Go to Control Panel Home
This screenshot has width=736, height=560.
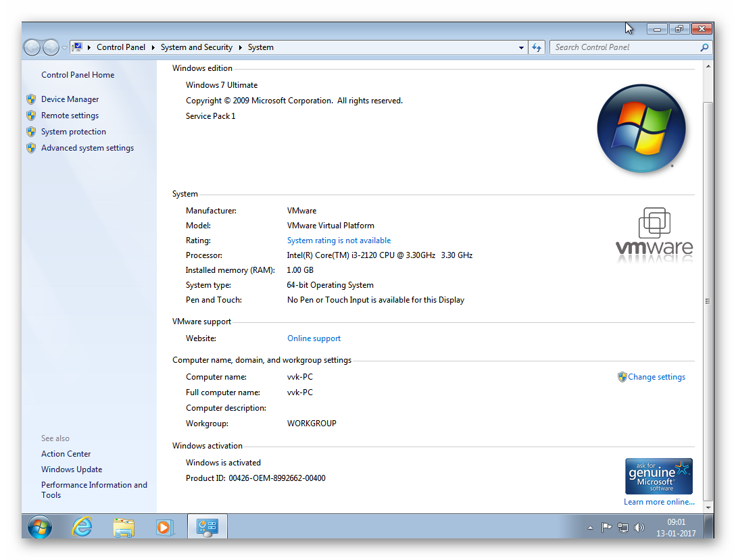pyautogui.click(x=78, y=74)
